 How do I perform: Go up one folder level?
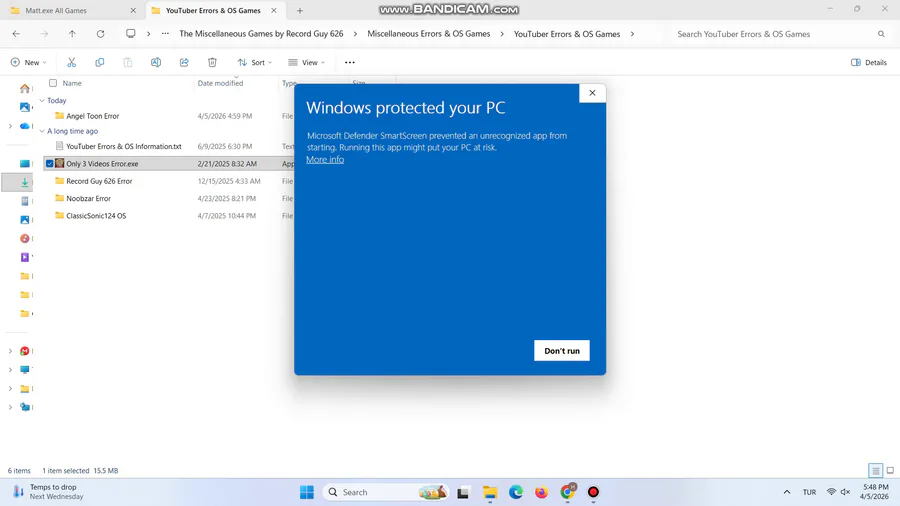click(72, 34)
